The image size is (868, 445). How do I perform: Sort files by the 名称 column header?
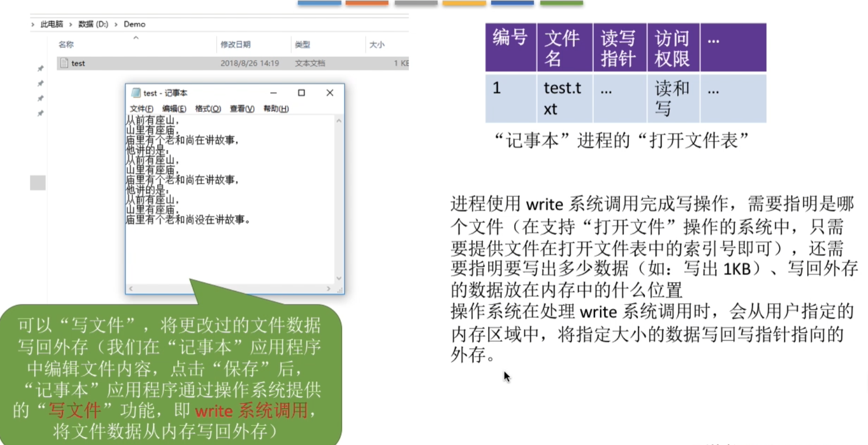click(x=66, y=45)
